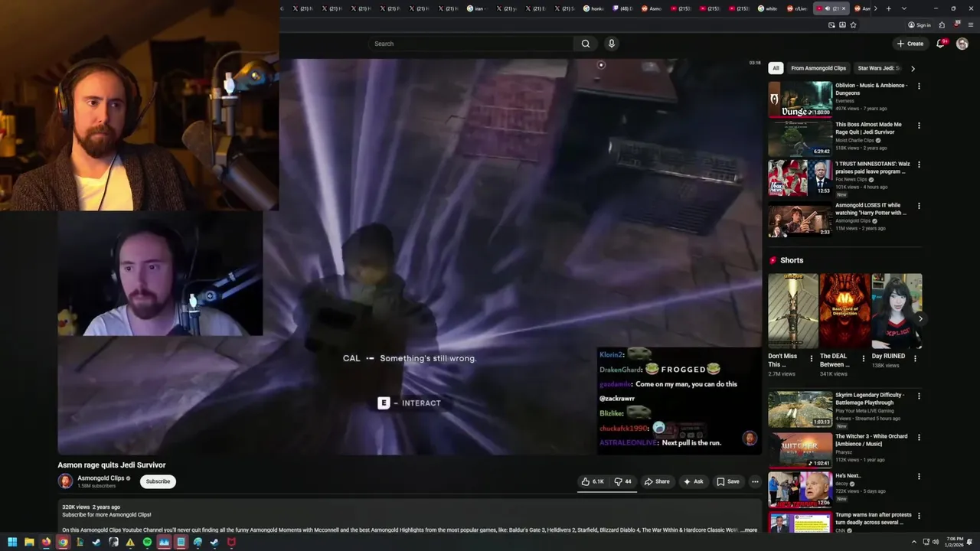Click the Ask button under the video
The height and width of the screenshot is (551, 980).
click(x=694, y=481)
